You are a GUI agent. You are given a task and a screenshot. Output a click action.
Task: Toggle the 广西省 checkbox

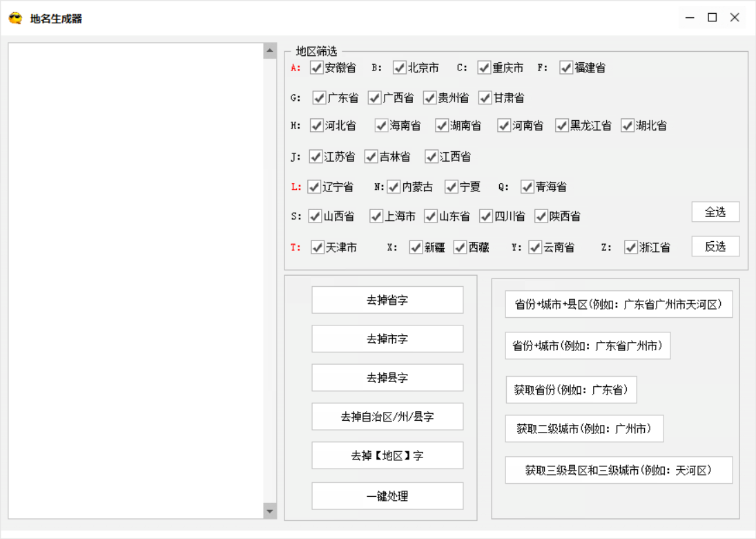click(374, 98)
